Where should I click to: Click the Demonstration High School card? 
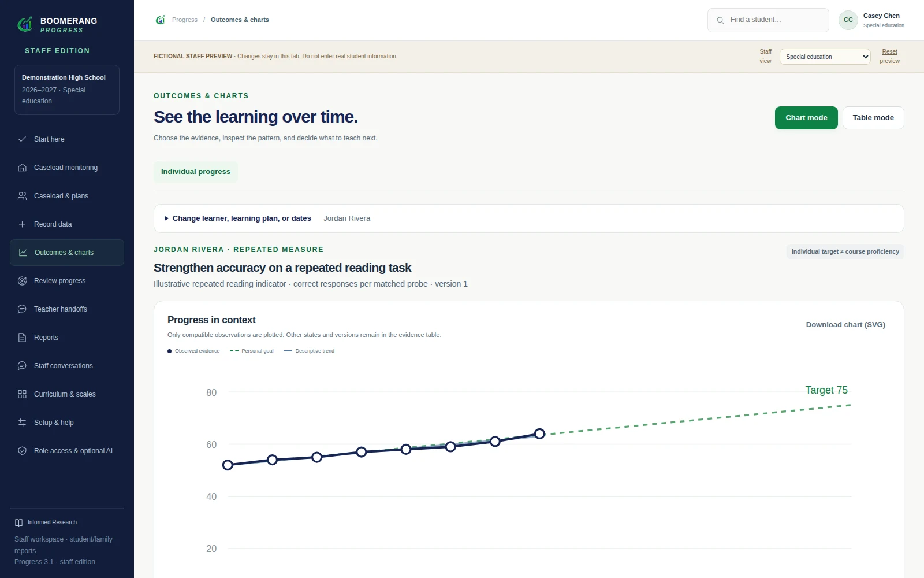[67, 90]
